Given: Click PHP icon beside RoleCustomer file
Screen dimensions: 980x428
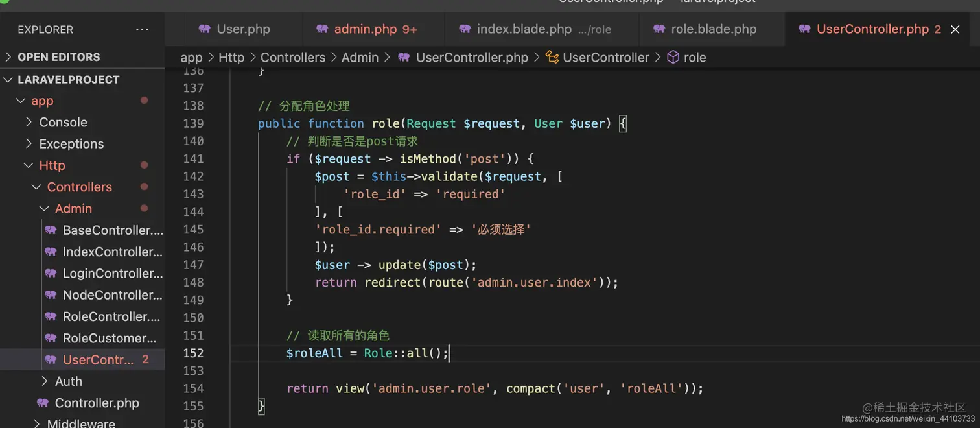Looking at the screenshot, I should point(51,338).
